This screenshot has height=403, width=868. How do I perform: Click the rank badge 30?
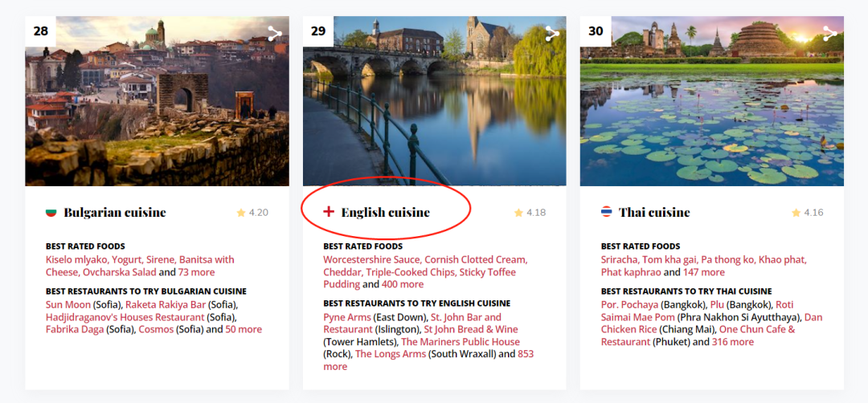596,31
